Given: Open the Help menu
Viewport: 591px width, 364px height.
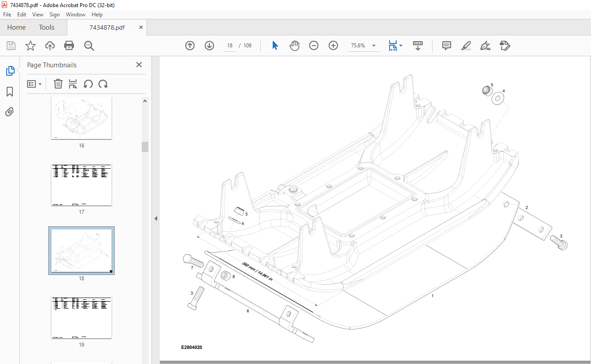Looking at the screenshot, I should 97,15.
